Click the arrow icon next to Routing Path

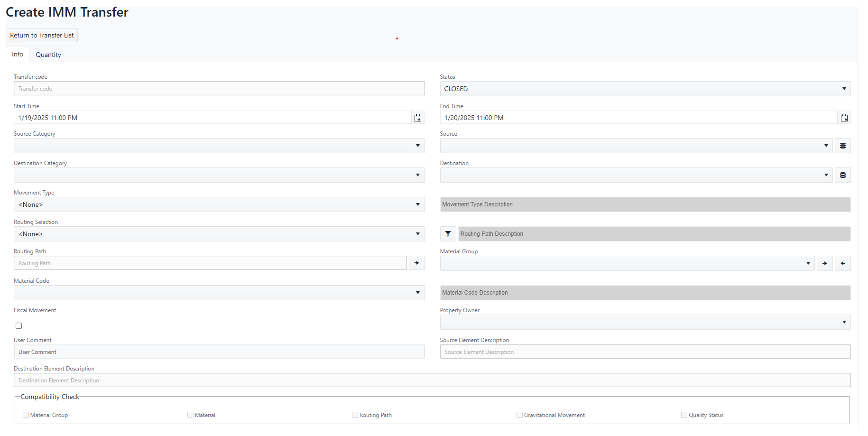[x=416, y=263]
